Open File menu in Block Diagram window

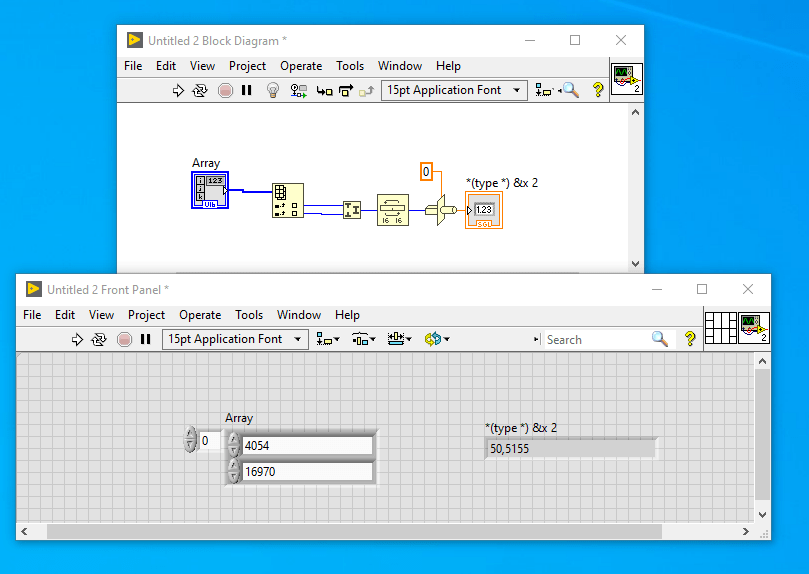pos(133,66)
